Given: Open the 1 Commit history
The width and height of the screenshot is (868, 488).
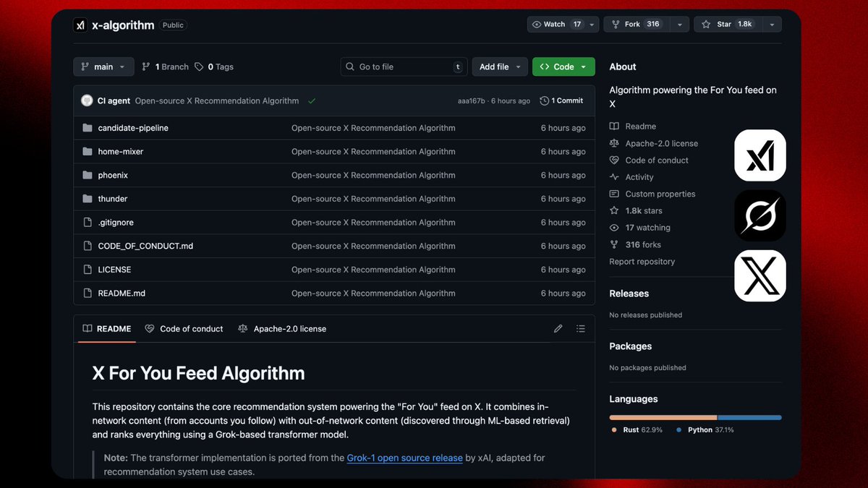Looking at the screenshot, I should point(561,100).
